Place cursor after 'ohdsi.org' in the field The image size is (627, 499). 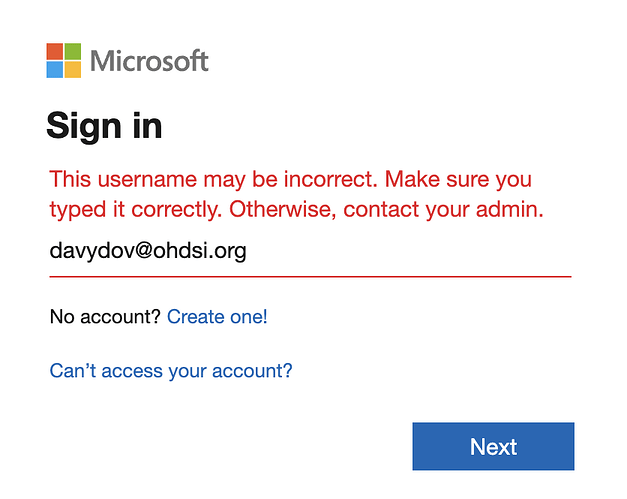coord(247,251)
